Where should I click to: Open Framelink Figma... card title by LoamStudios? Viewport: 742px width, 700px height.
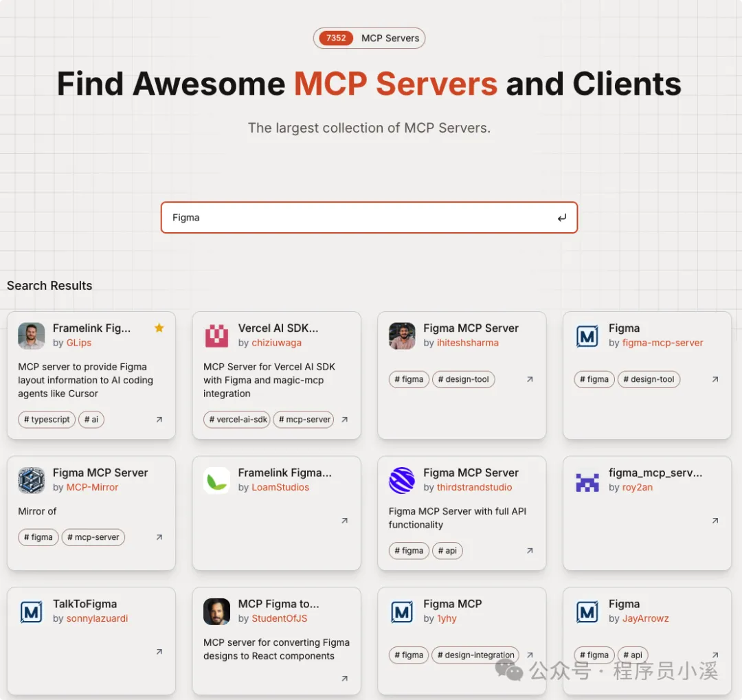point(285,473)
